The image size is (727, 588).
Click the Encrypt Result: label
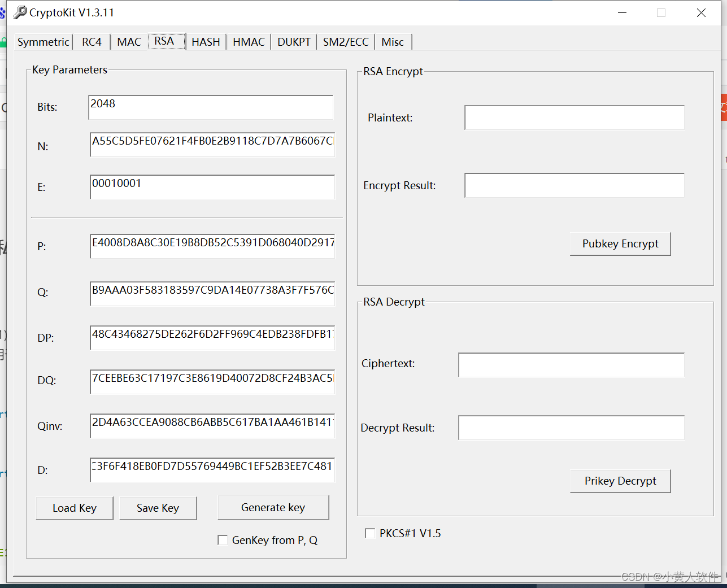(399, 185)
